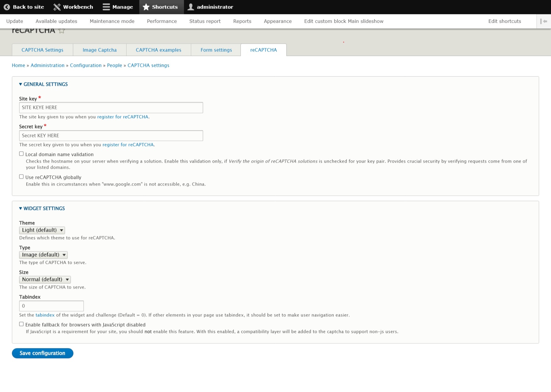Viewport: 551px width, 392px height.
Task: Enable fallback for browsers with JavaScript disabled
Action: [21, 324]
